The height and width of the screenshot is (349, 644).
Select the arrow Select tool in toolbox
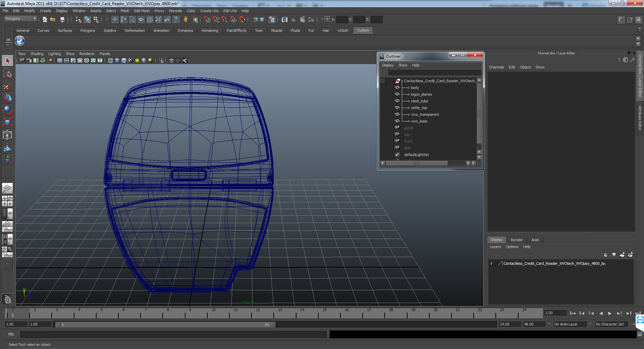coord(7,61)
